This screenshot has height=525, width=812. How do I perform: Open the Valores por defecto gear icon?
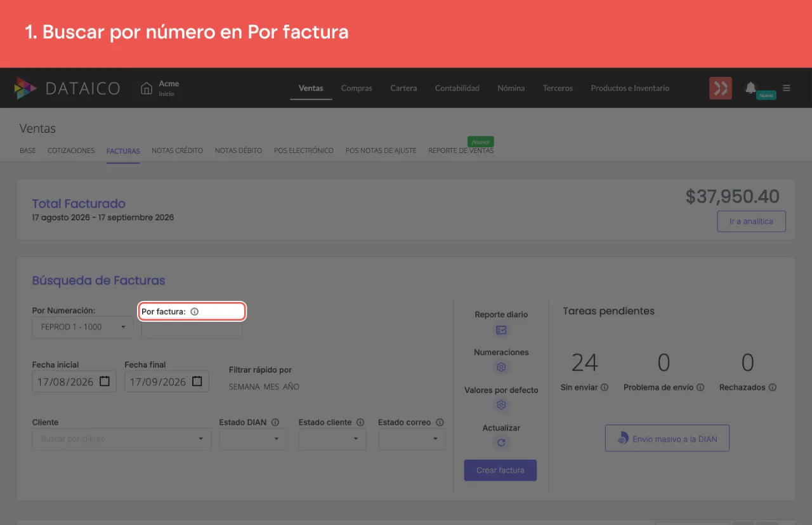point(501,405)
